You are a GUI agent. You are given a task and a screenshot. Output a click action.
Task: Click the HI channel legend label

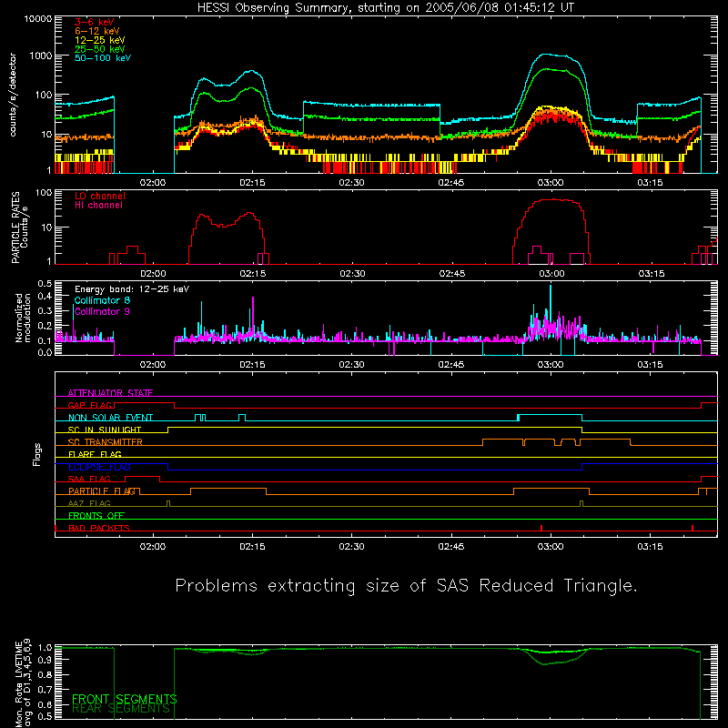point(98,205)
